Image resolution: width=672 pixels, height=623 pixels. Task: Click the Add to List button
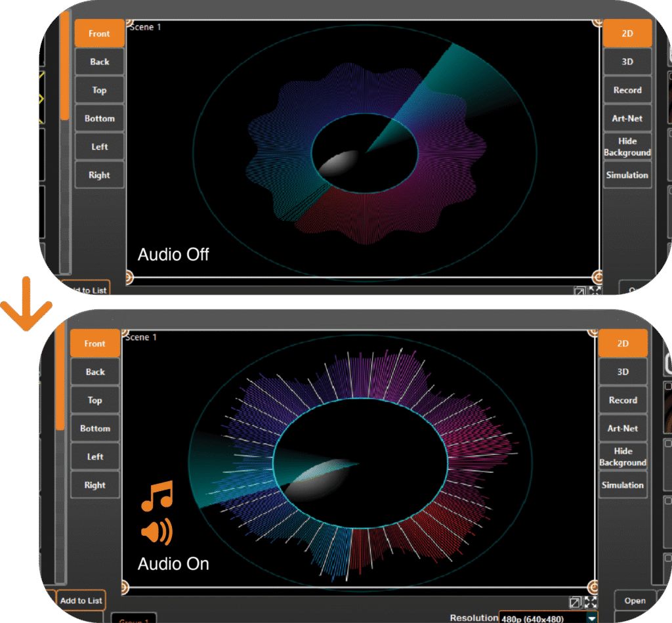click(81, 601)
